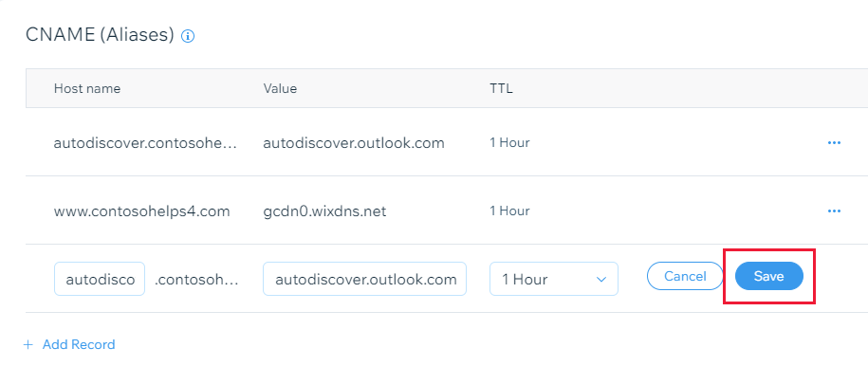Click the TTL column header

click(501, 88)
